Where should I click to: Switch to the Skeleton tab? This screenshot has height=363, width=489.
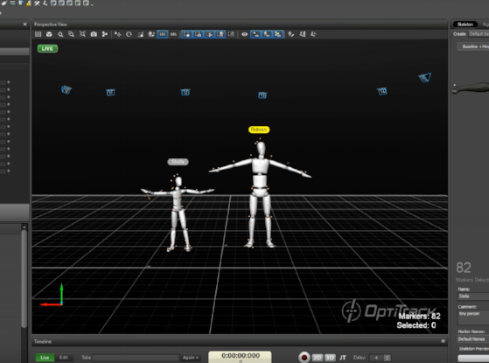tap(465, 24)
